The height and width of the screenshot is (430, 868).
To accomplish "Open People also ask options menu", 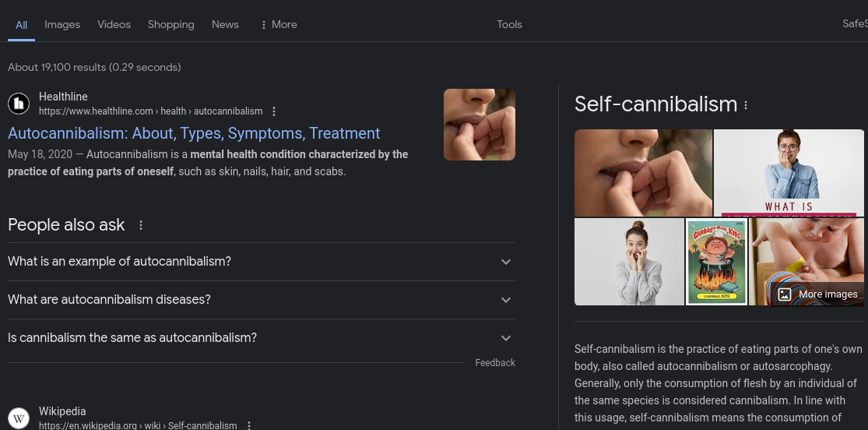I will pyautogui.click(x=141, y=225).
